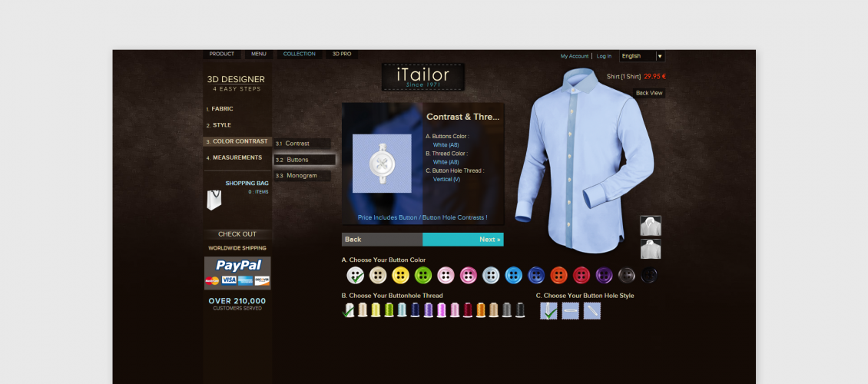
Task: Open the My Account link
Action: (x=575, y=56)
